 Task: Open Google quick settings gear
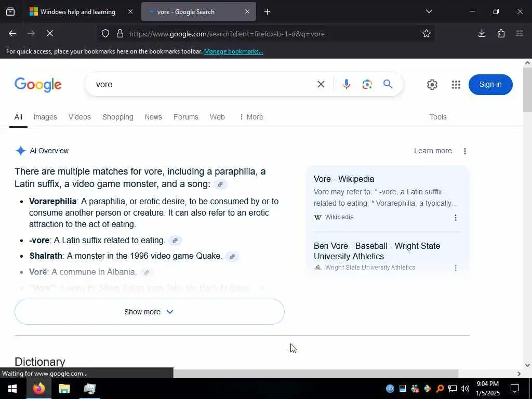(432, 85)
